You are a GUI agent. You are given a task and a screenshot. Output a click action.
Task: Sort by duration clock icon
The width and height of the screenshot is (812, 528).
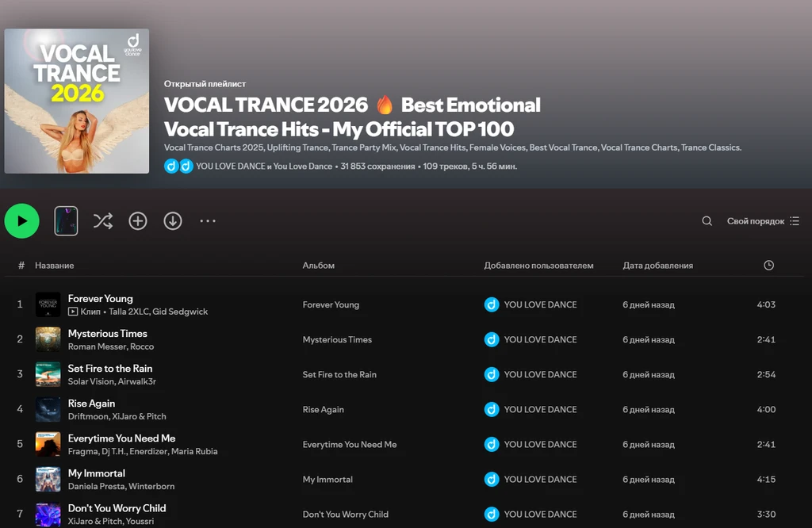coord(768,265)
